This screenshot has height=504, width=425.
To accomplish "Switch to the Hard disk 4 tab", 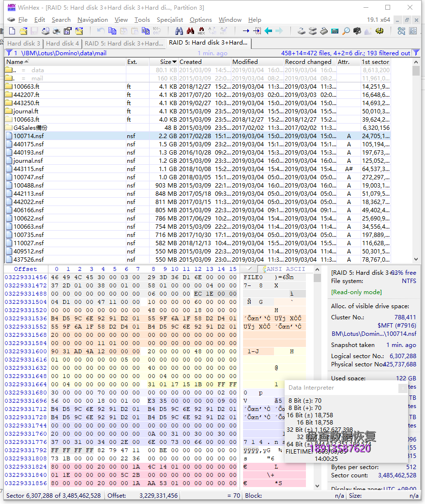I will 62,44.
